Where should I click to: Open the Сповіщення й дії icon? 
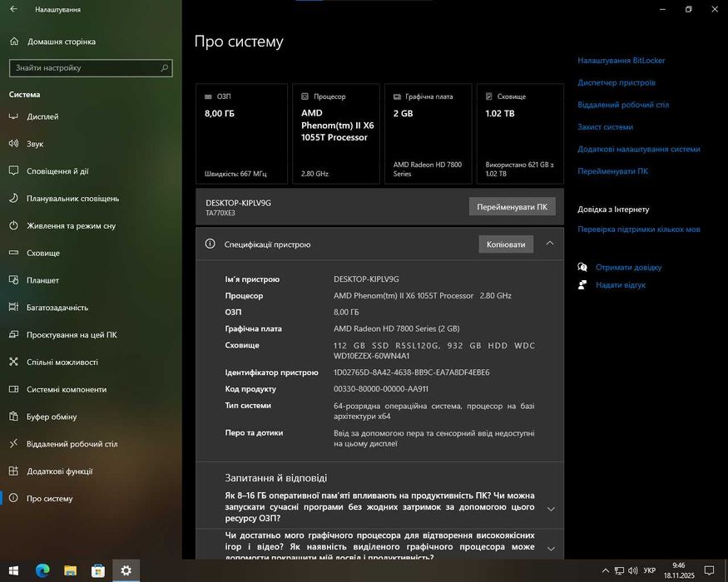[x=13, y=170]
